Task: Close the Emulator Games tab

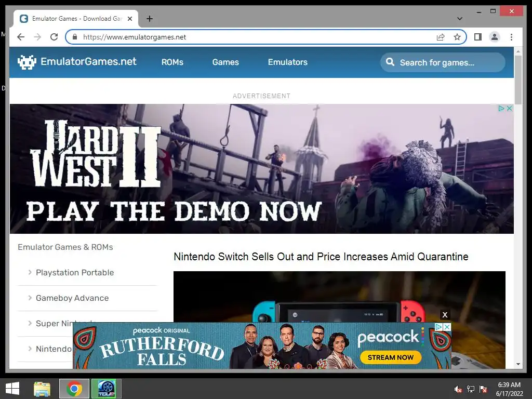Action: [129, 19]
